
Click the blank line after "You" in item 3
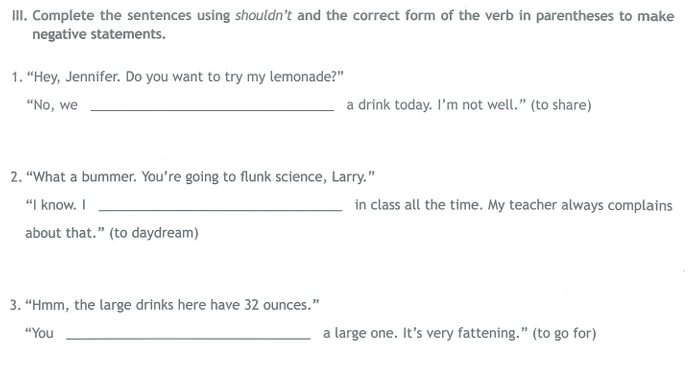(x=188, y=338)
